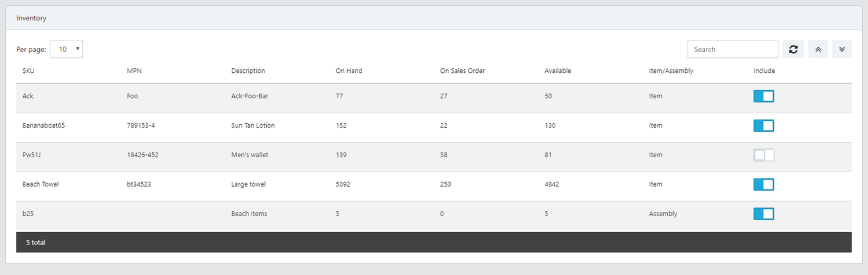
Task: Click On Hand value 77
Action: coord(340,96)
